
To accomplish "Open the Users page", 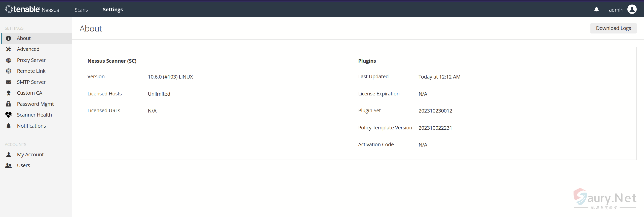I will tap(36, 165).
